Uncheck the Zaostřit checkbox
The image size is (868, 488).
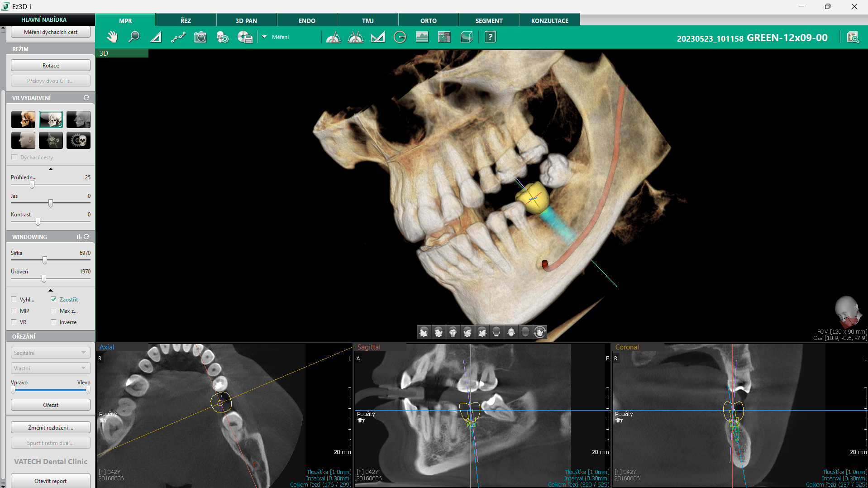(x=53, y=300)
